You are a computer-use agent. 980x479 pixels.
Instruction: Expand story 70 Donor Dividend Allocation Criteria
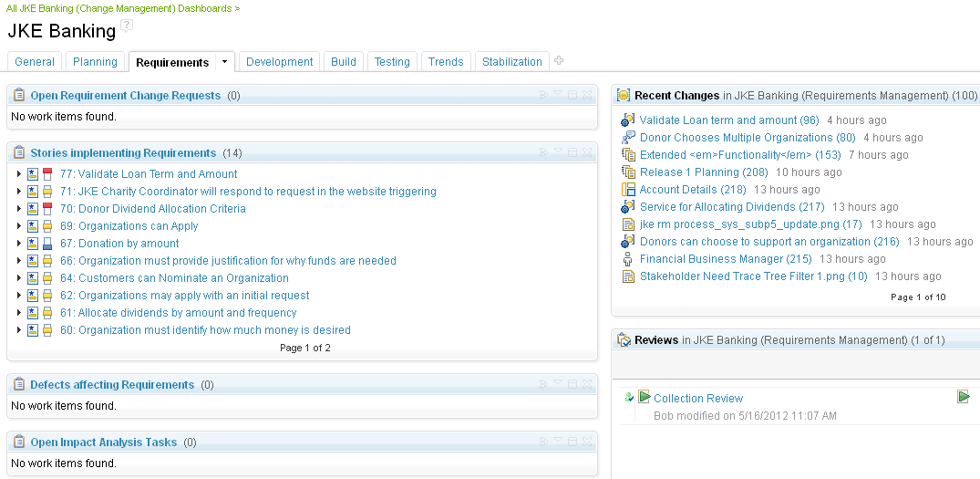[x=19, y=209]
